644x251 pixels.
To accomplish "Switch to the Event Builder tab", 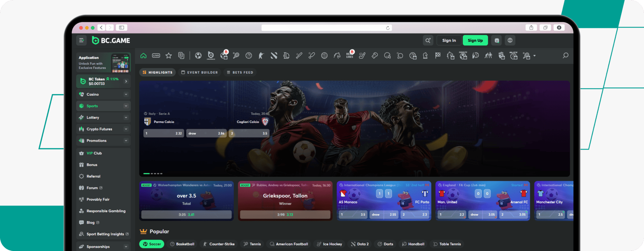I will [x=199, y=72].
